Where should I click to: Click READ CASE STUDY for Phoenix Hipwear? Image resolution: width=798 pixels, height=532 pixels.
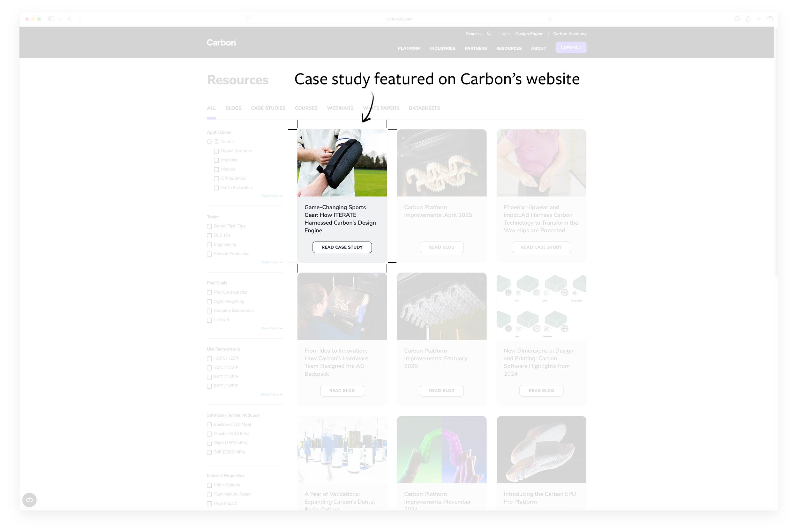tap(541, 247)
